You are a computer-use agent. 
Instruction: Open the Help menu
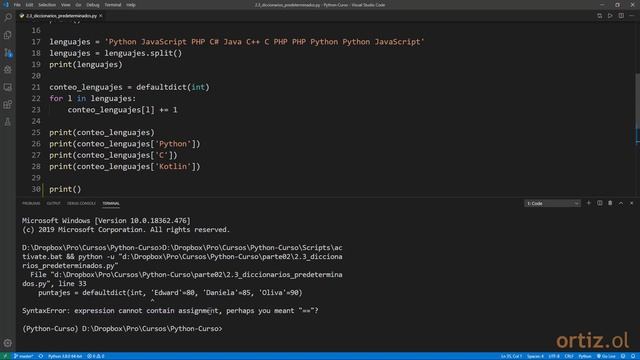click(131, 5)
